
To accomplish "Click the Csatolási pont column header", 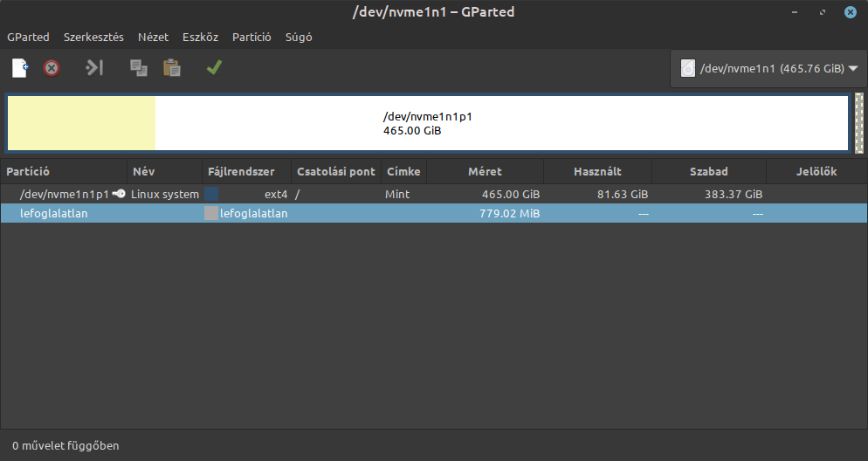I will coord(336,171).
